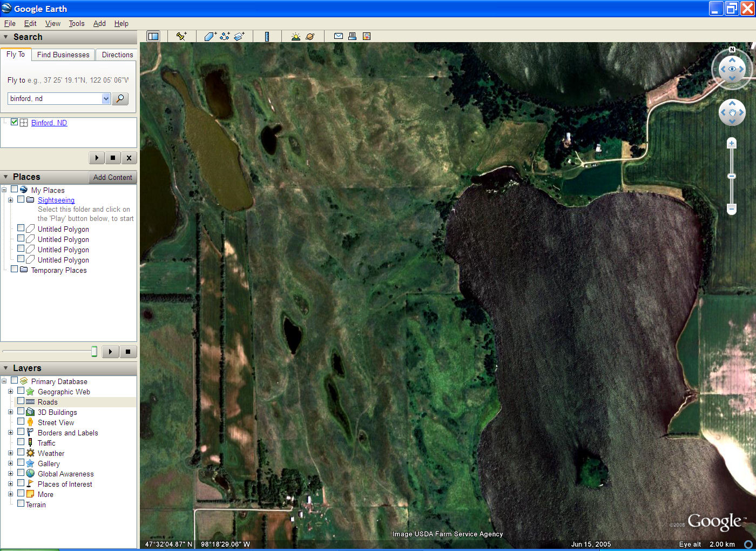Click the Fly To search input field

point(55,98)
